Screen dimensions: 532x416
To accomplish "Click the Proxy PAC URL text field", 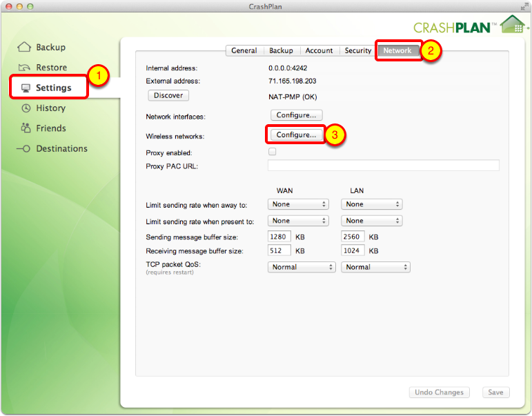I will pyautogui.click(x=383, y=166).
